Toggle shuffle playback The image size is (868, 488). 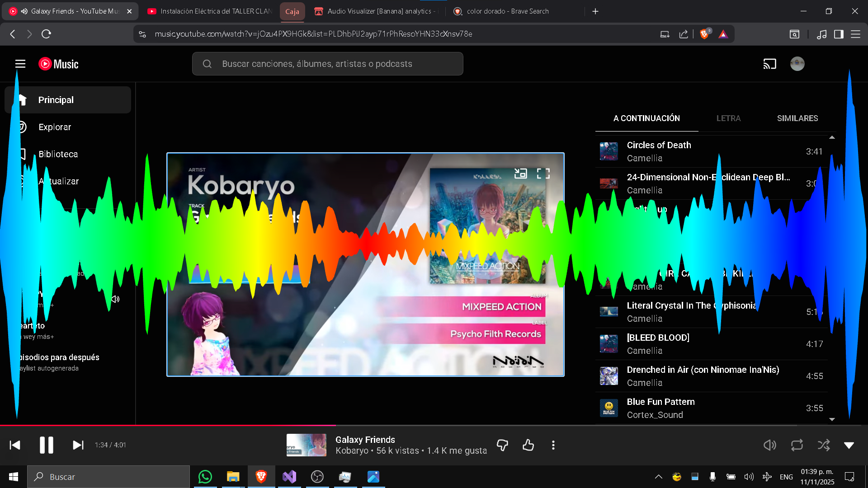(823, 445)
